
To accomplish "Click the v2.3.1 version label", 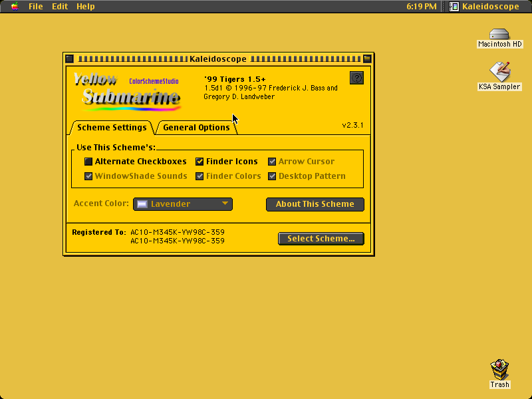I will point(352,125).
